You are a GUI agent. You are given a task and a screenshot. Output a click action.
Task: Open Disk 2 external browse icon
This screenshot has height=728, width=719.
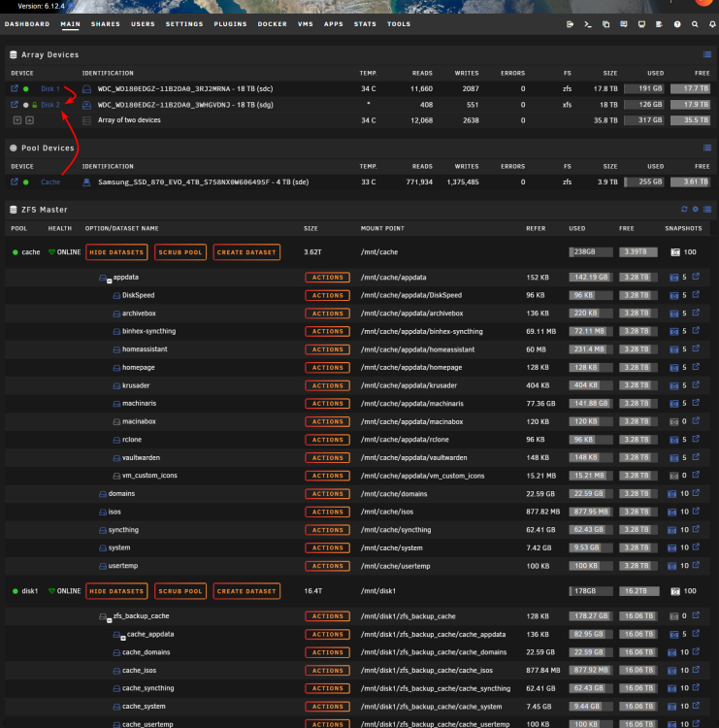(15, 105)
